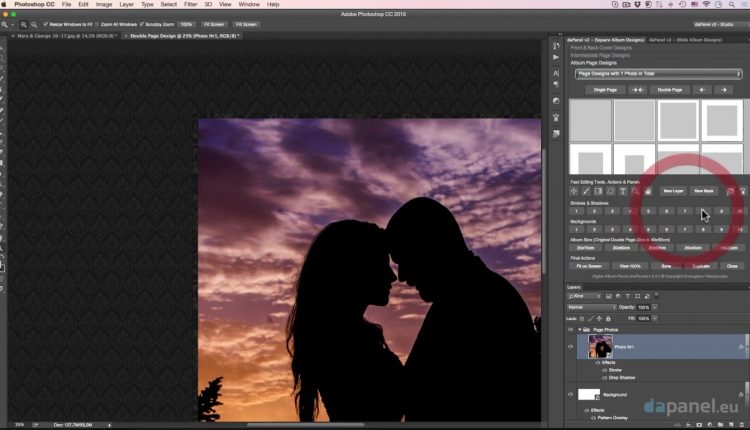Click the New Mask button

tap(704, 191)
